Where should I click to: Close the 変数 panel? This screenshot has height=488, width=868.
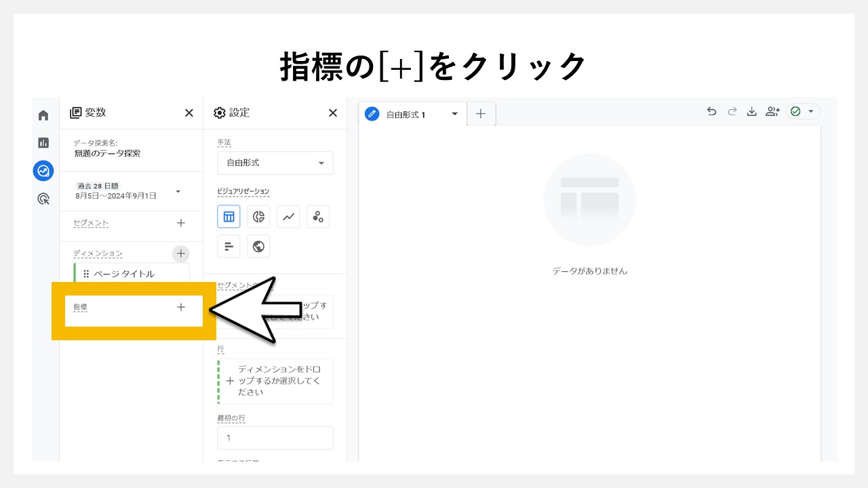click(189, 113)
